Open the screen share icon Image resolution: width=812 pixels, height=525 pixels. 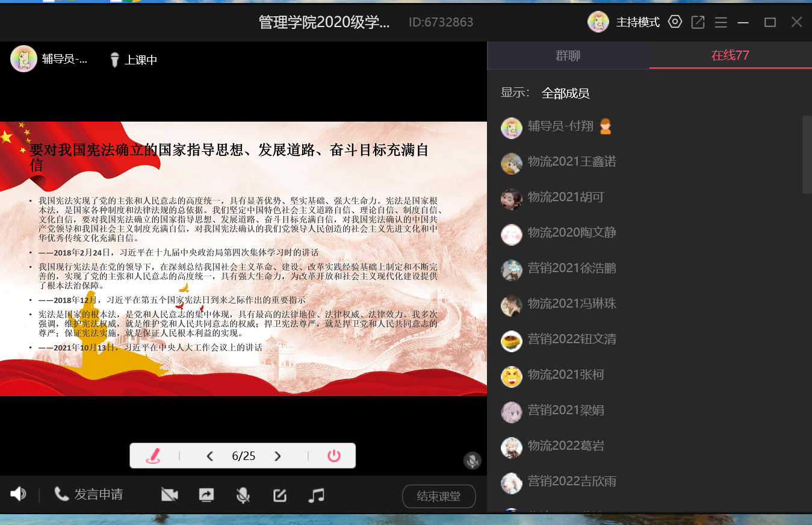(206, 495)
